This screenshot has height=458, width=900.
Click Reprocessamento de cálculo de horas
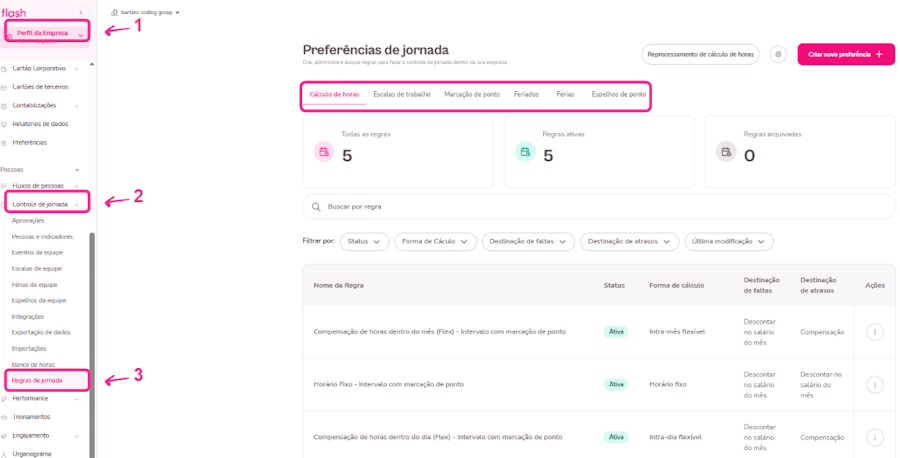coord(700,55)
